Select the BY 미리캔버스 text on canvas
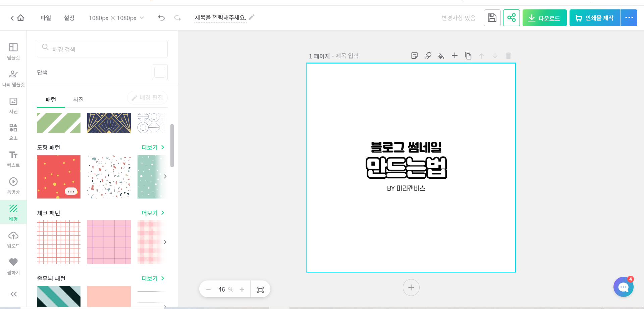Screen dimensions: 644x309 click(x=406, y=188)
